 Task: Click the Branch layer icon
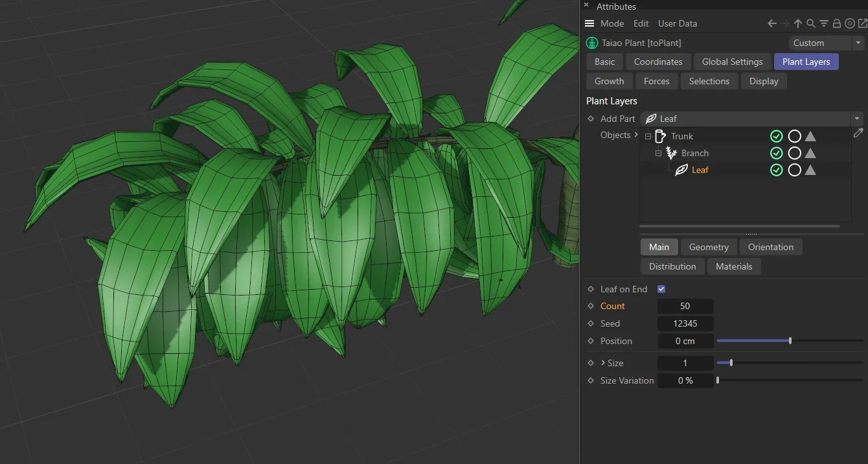(x=672, y=153)
